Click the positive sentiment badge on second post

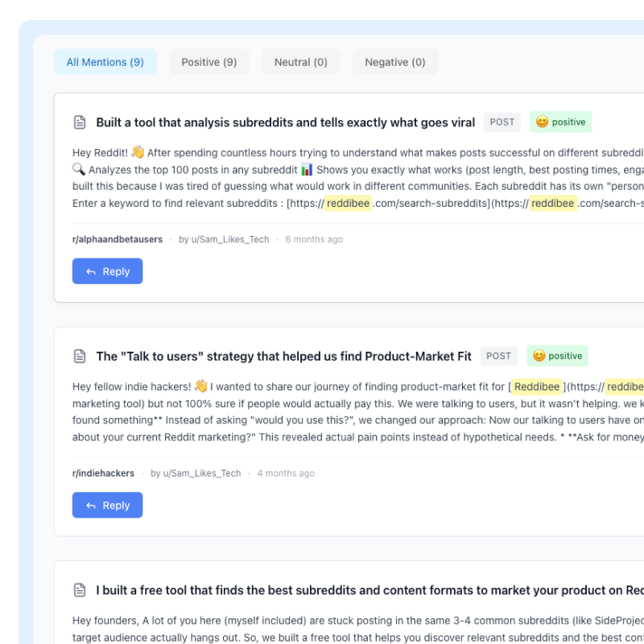point(557,356)
